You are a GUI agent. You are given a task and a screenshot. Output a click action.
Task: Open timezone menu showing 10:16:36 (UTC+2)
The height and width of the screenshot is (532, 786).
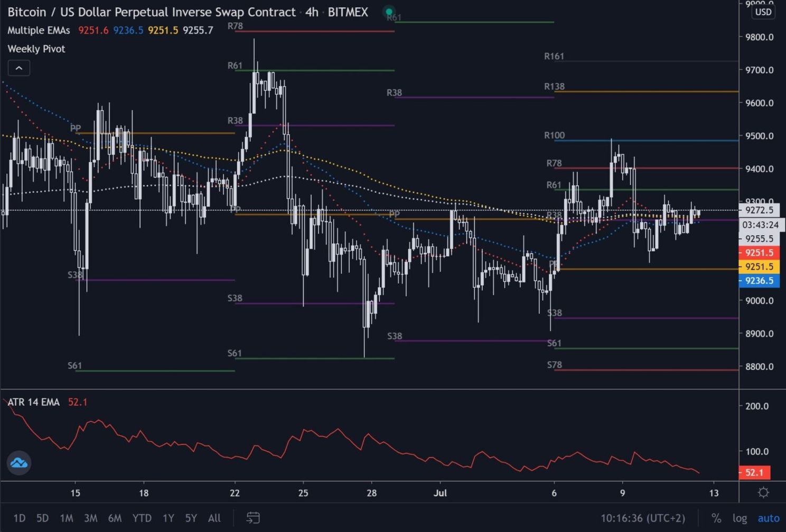click(642, 518)
